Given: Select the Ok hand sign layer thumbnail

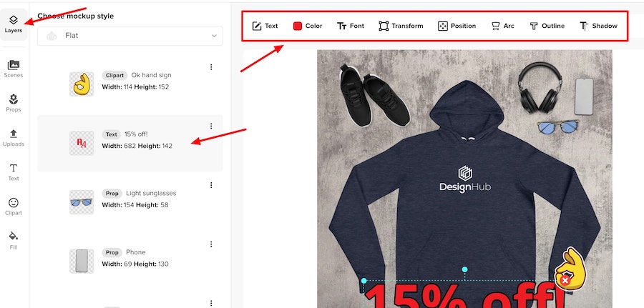Looking at the screenshot, I should tap(82, 84).
